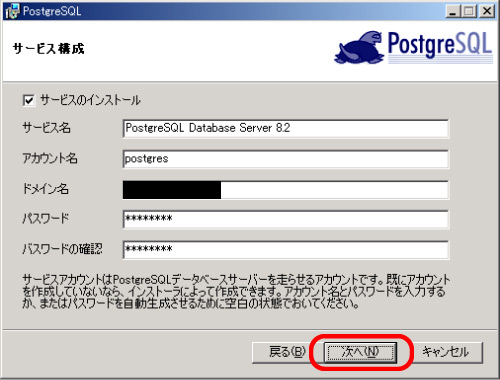
Task: Proceed with 次へ(N) button
Action: click(361, 352)
